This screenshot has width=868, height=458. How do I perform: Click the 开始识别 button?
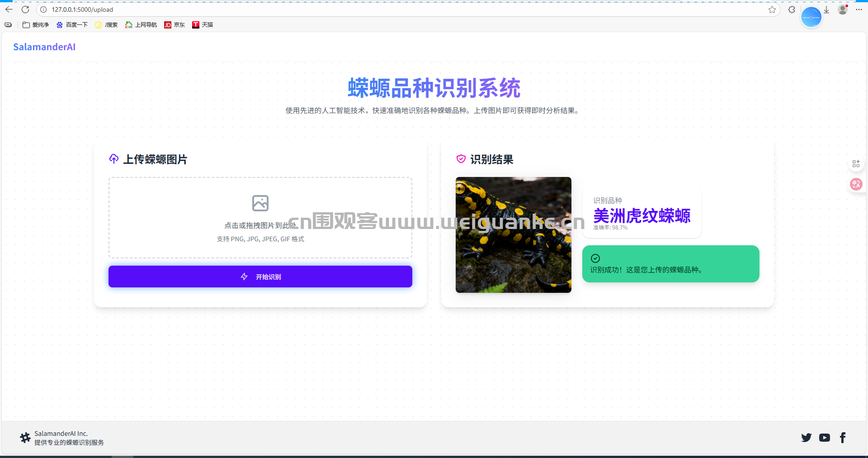point(260,277)
